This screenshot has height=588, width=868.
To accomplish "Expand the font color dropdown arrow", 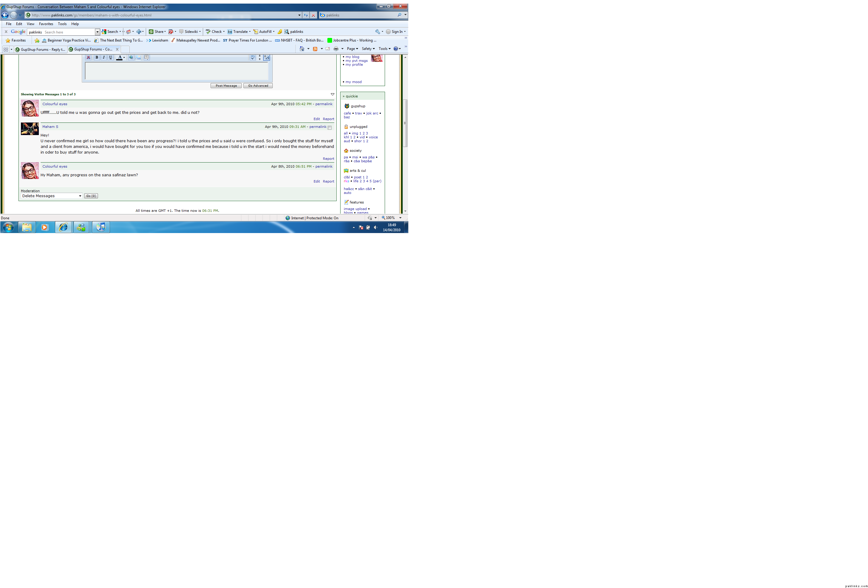I will click(x=124, y=58).
